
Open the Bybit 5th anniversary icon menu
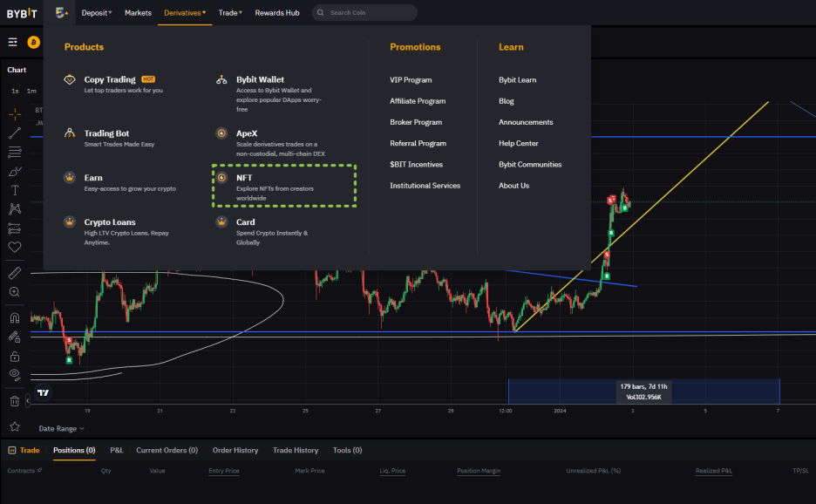pos(61,12)
